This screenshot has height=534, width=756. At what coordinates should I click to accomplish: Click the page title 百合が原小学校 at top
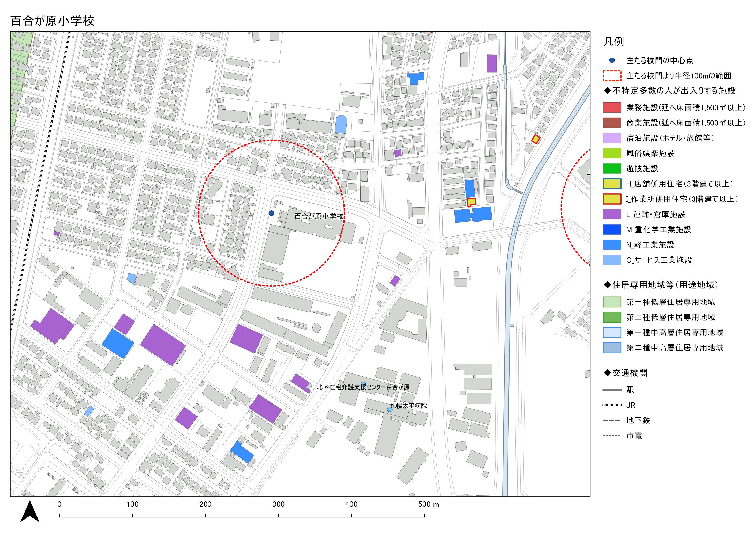(52, 21)
